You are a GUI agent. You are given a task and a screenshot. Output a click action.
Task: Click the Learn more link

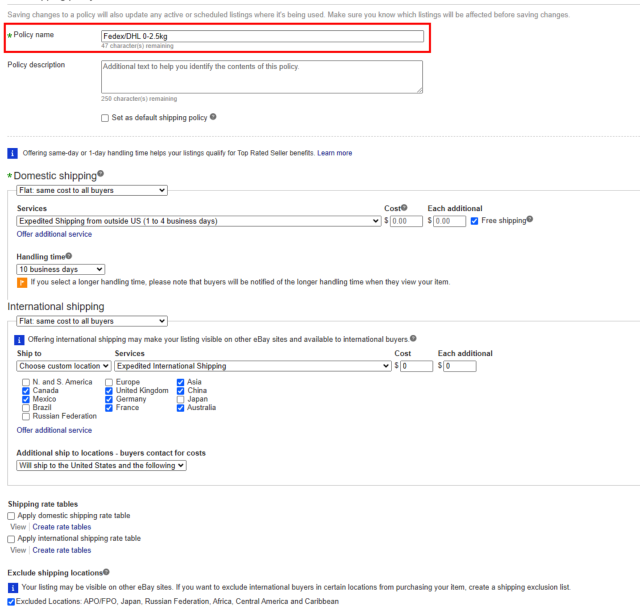click(334, 153)
